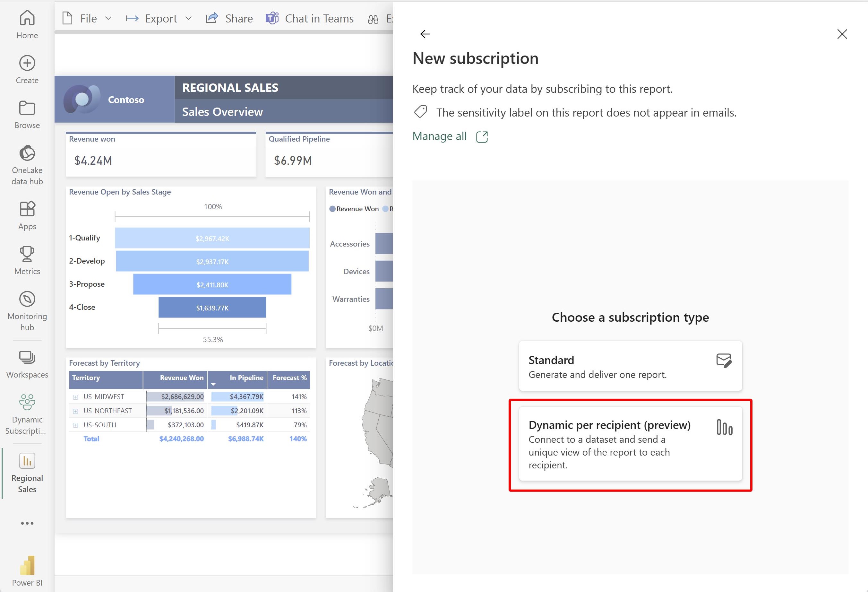Open the ellipsis menu in the navigation pane
This screenshot has width=868, height=592.
(x=27, y=523)
